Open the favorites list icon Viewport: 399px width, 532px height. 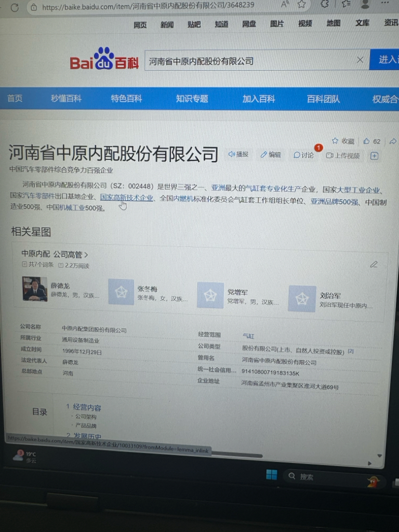(x=345, y=4)
